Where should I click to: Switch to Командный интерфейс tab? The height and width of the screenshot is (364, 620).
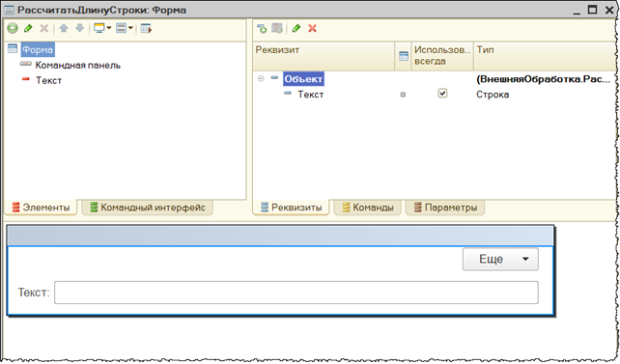[x=148, y=207]
